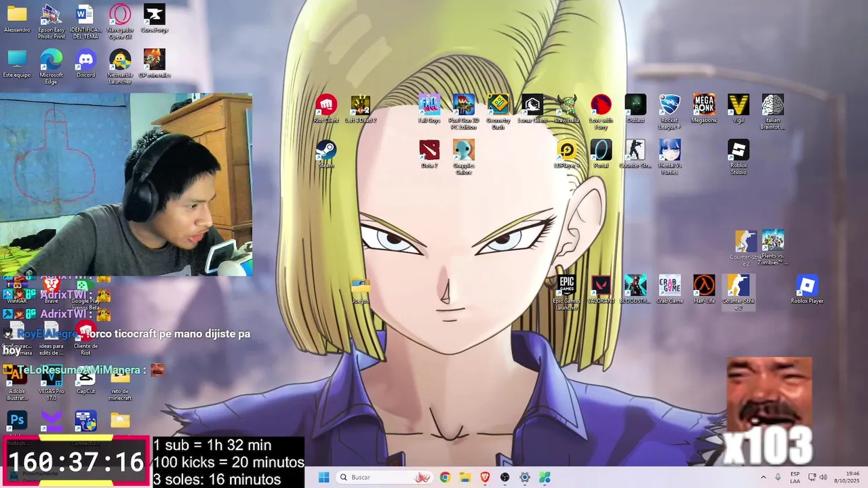Open the Settings gear on the taskbar
The height and width of the screenshot is (488, 868).
(525, 477)
